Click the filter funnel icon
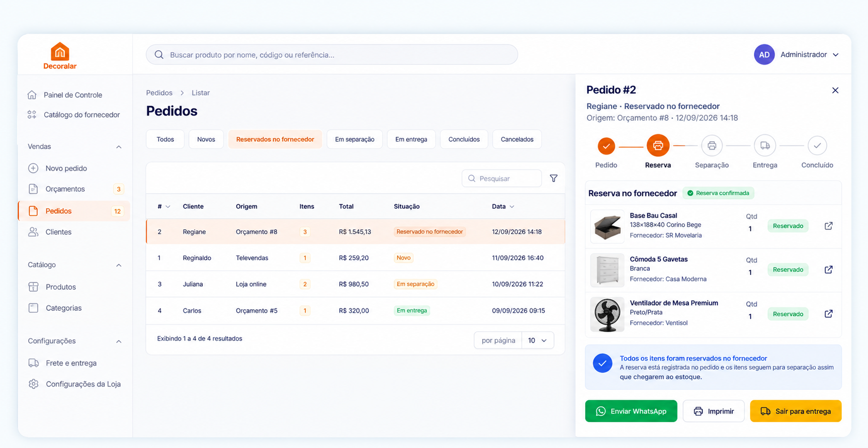The width and height of the screenshot is (868, 448). click(553, 178)
